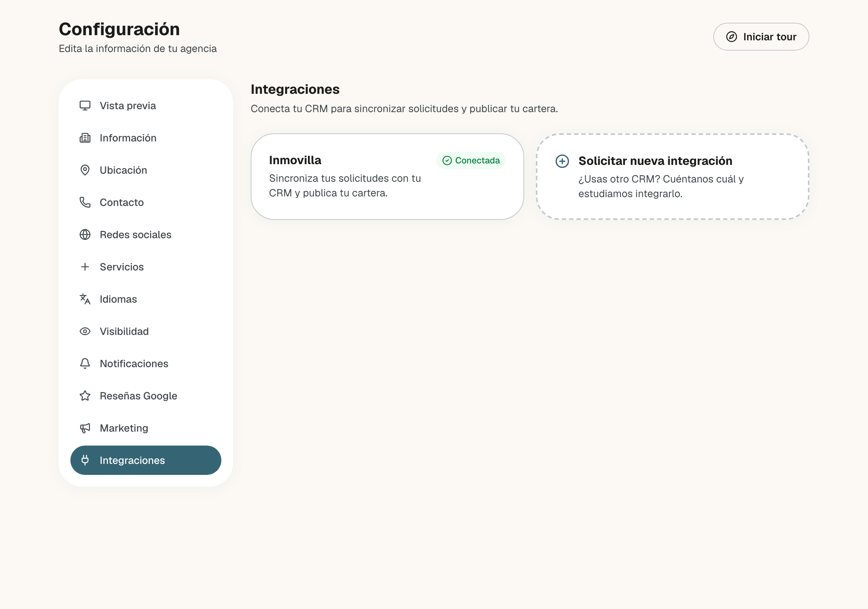This screenshot has width=868, height=609.
Task: Click the compass icon in Iniciar tour
Action: pos(732,37)
